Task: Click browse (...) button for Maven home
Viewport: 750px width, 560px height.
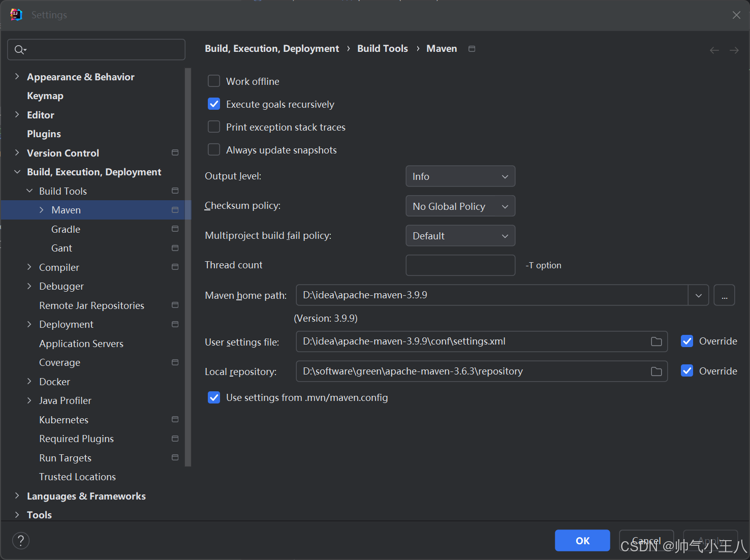Action: tap(724, 295)
